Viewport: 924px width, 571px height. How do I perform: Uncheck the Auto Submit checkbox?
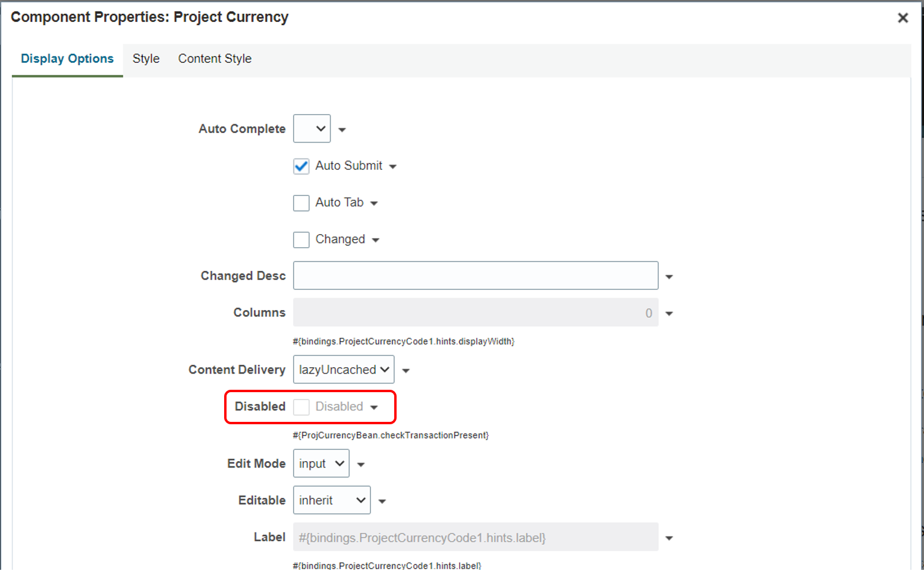pyautogui.click(x=301, y=166)
